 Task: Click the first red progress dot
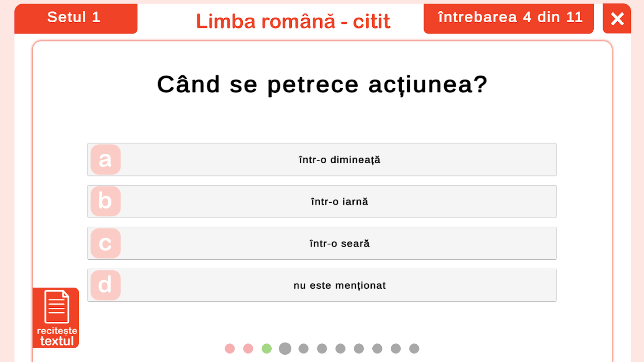(x=230, y=348)
